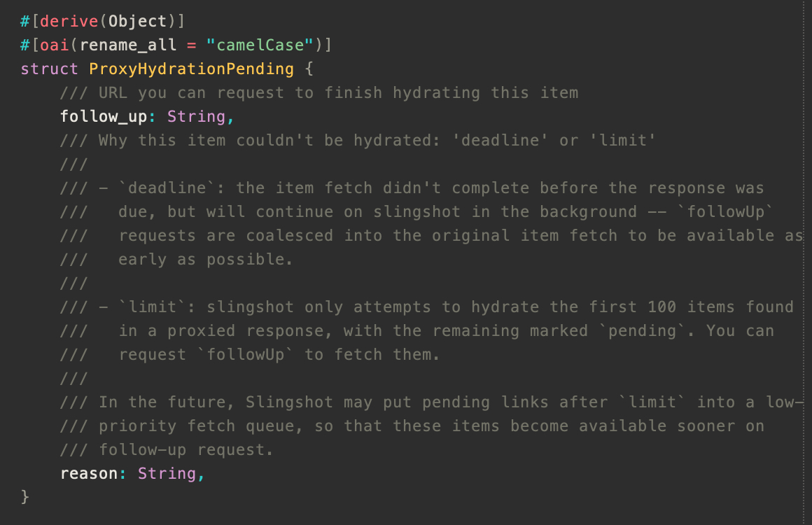
Task: Click the oai attribute name
Action: coord(55,45)
